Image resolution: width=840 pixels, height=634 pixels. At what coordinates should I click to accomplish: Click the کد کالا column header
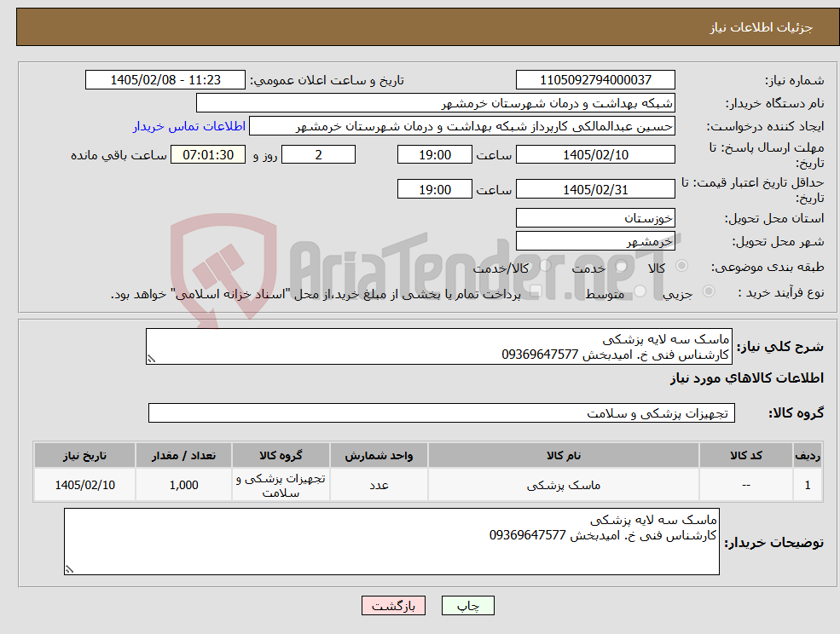745,455
